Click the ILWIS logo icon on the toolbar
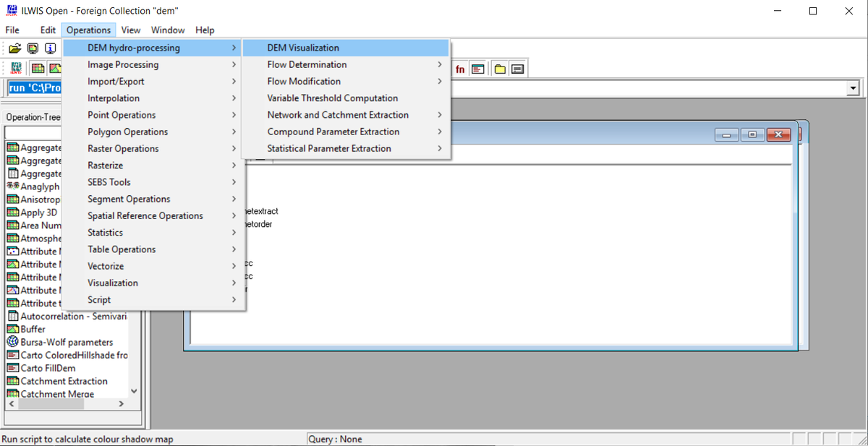Viewport: 868px width, 446px height. 16,67
